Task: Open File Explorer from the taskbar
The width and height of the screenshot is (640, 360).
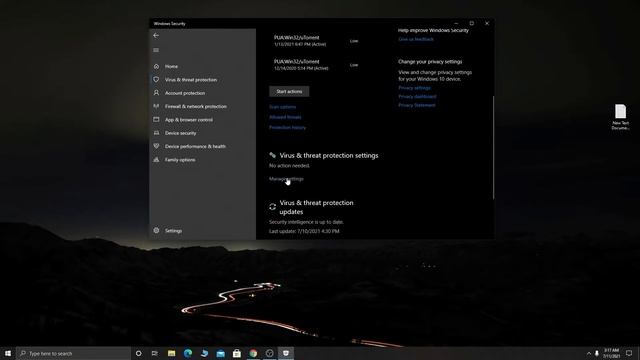Action: (171, 353)
